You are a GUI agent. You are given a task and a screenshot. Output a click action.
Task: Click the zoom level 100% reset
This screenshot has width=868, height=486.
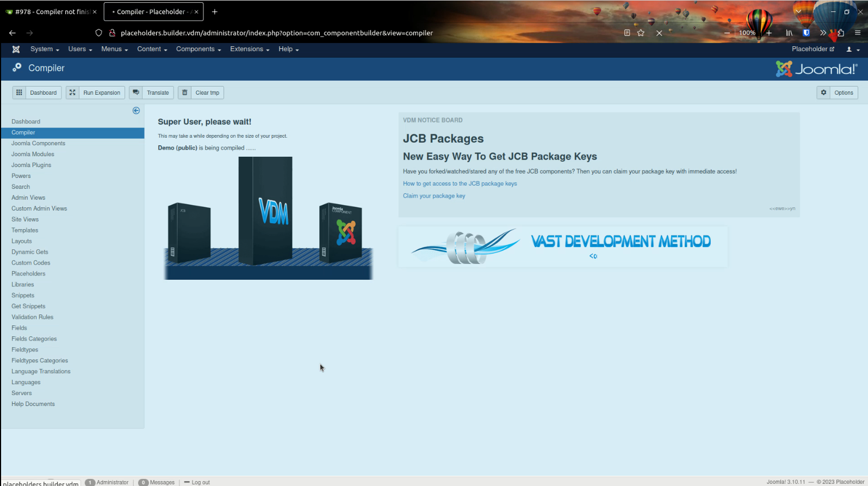pos(747,33)
